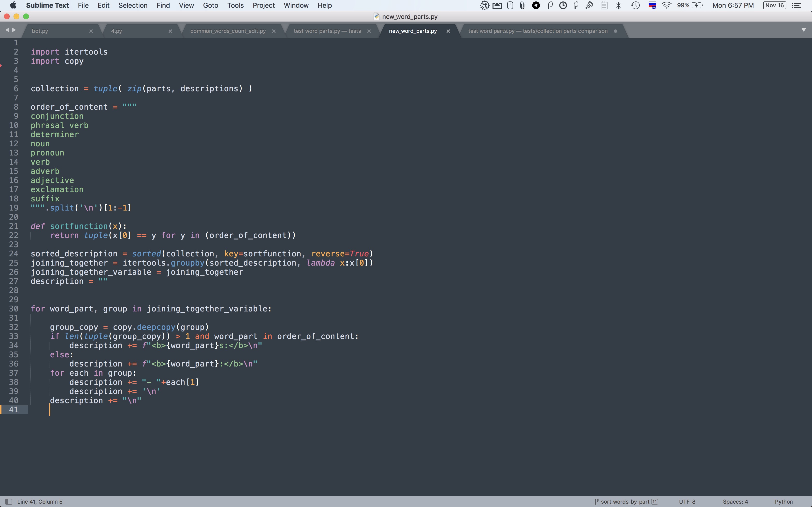Go to next tab with right arrow
The image size is (812, 507).
click(x=14, y=30)
